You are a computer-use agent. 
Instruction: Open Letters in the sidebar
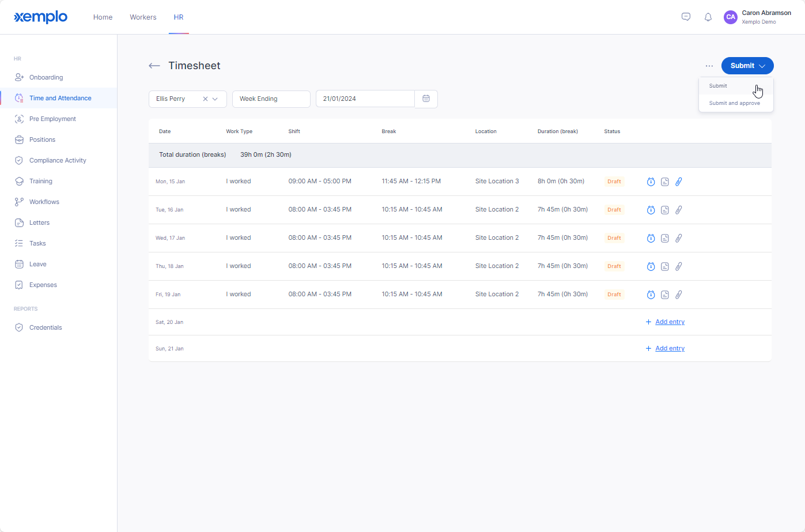pos(39,222)
